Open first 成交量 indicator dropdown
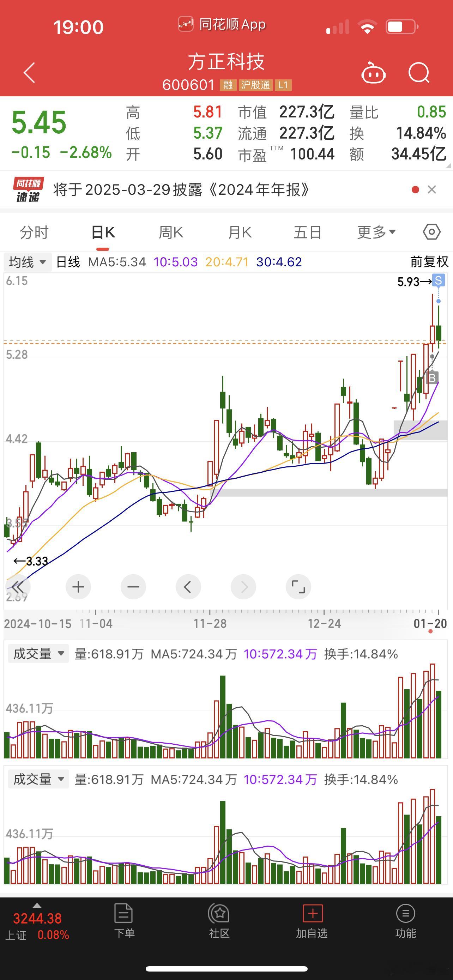Image resolution: width=453 pixels, height=980 pixels. click(38, 654)
